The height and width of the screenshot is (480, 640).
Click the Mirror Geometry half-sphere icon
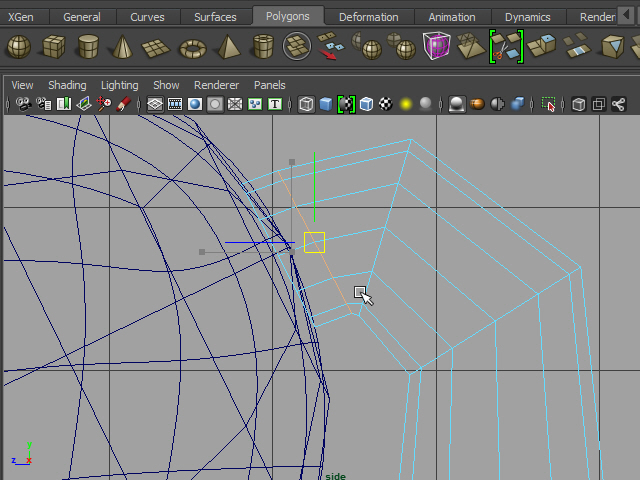tap(367, 46)
